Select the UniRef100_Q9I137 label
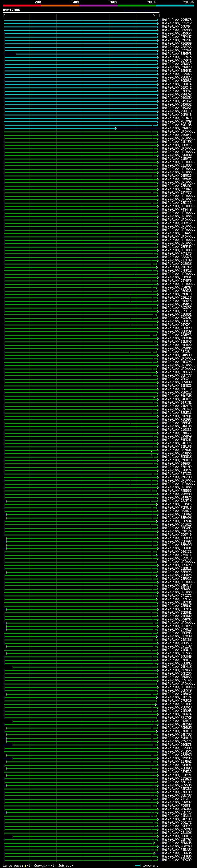The height and width of the screenshot is (868, 197). coord(176,646)
